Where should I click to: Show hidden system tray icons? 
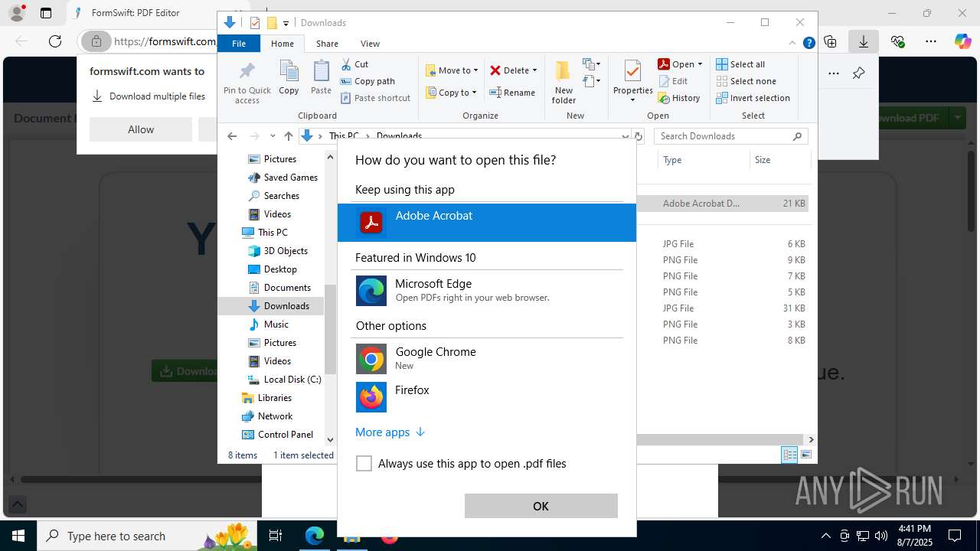click(825, 536)
